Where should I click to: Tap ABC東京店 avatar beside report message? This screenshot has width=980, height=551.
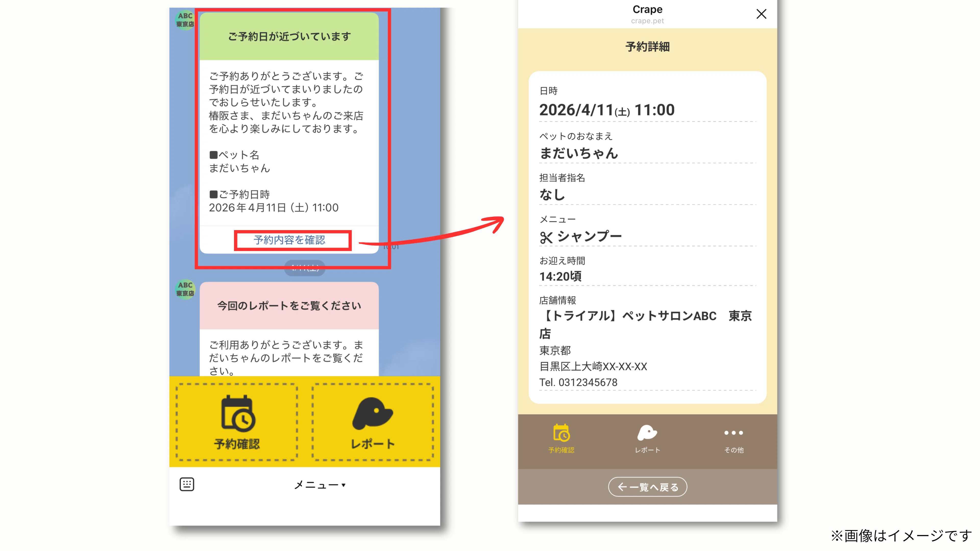point(185,289)
